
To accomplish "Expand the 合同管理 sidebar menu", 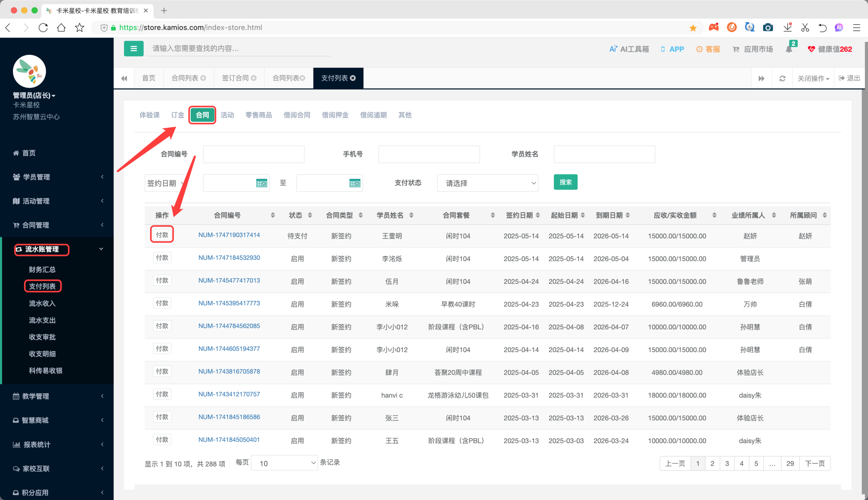I will 57,225.
